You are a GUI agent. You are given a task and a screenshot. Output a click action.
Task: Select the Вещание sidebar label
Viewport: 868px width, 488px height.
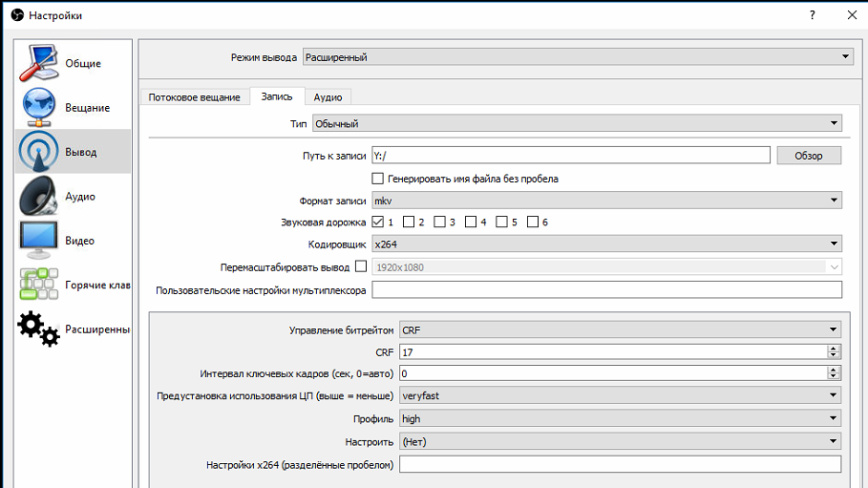tap(88, 108)
